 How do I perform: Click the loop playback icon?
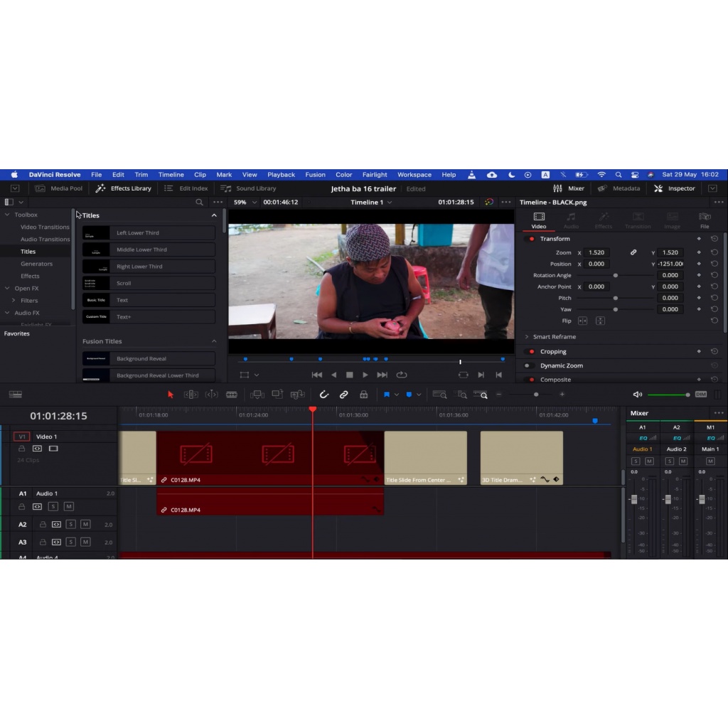(x=402, y=375)
